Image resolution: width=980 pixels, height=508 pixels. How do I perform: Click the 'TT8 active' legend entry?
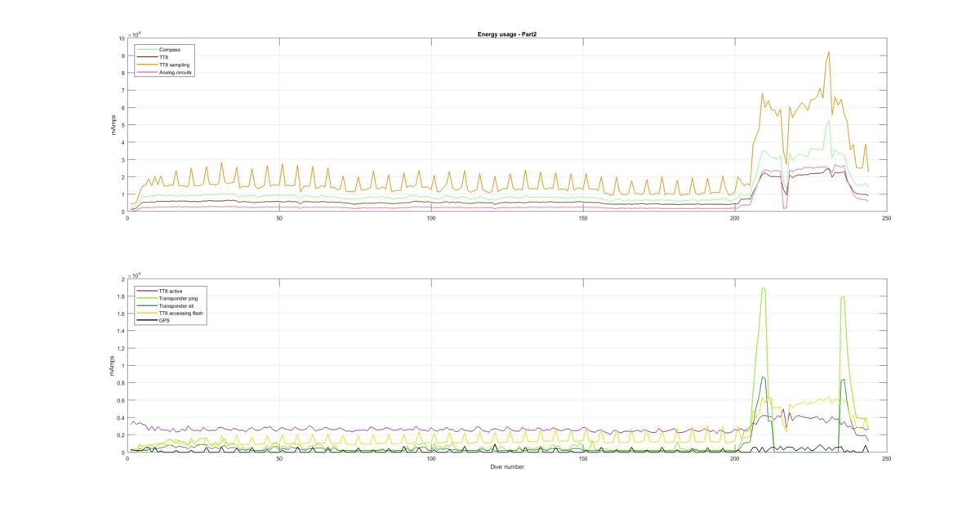(160, 291)
